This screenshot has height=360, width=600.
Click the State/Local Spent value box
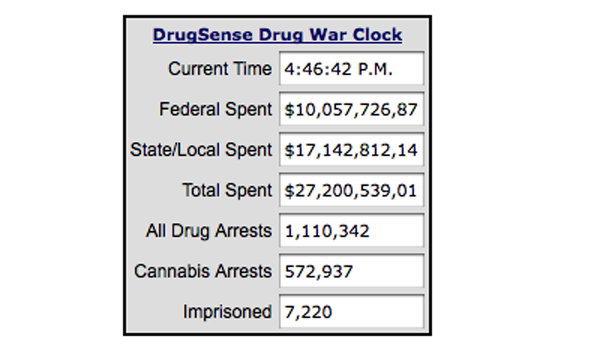coord(352,150)
